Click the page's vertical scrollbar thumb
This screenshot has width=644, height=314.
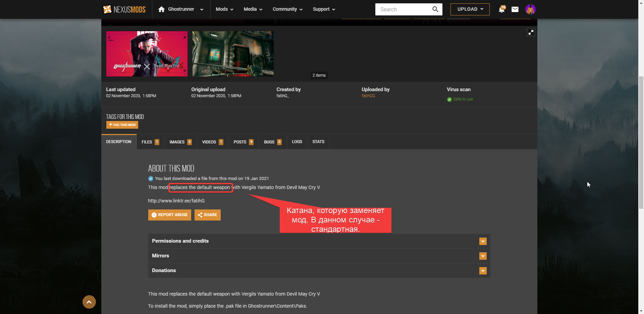click(x=641, y=142)
